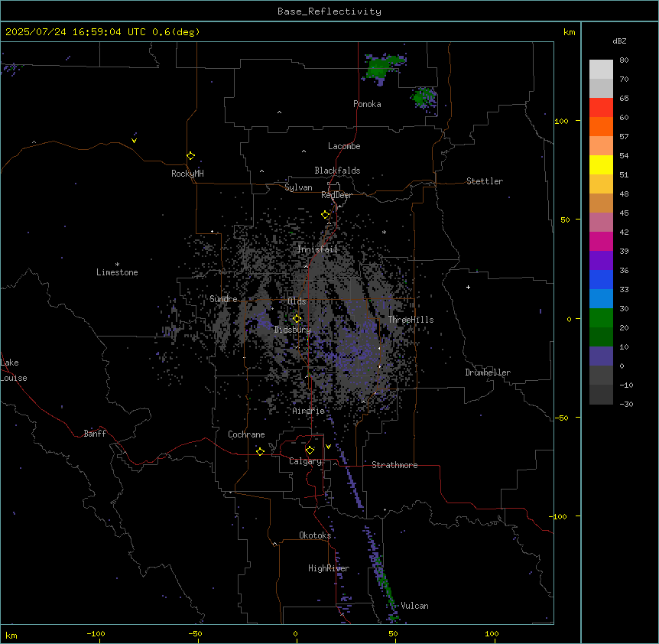Click the white plus marker northwest of Drumheller
Image resolution: width=659 pixels, height=644 pixels.
[468, 287]
